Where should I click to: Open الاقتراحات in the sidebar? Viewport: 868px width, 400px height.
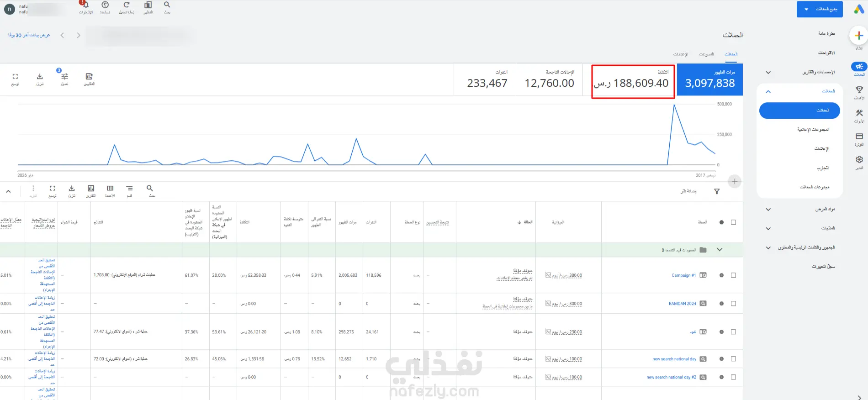826,53
